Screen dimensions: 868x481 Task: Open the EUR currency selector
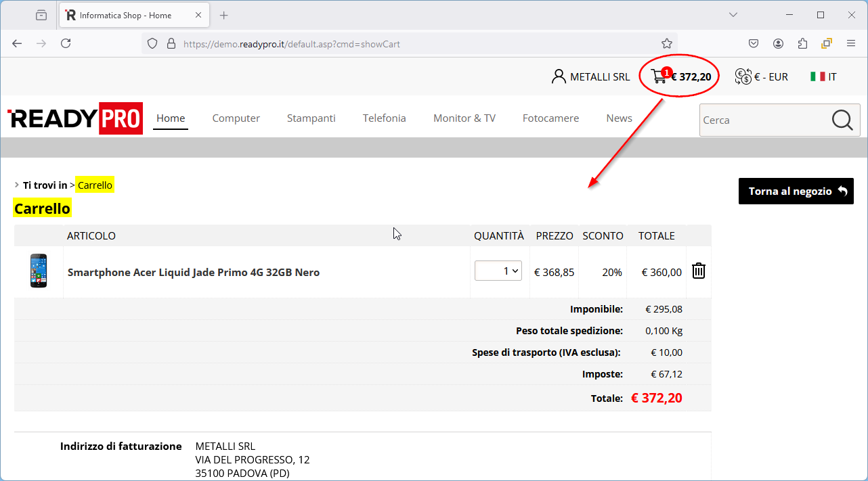coord(762,76)
